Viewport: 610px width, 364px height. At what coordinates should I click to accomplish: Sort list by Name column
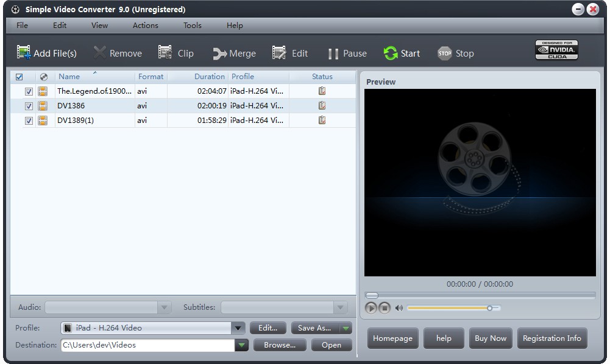[69, 77]
